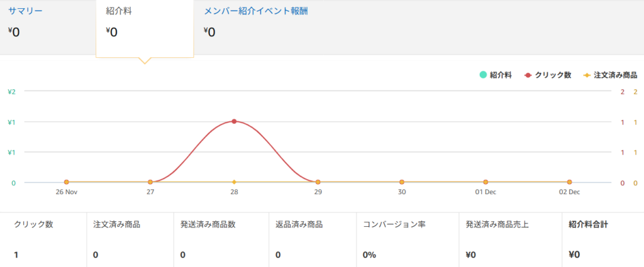Click the data point at 26 Nov

66,182
